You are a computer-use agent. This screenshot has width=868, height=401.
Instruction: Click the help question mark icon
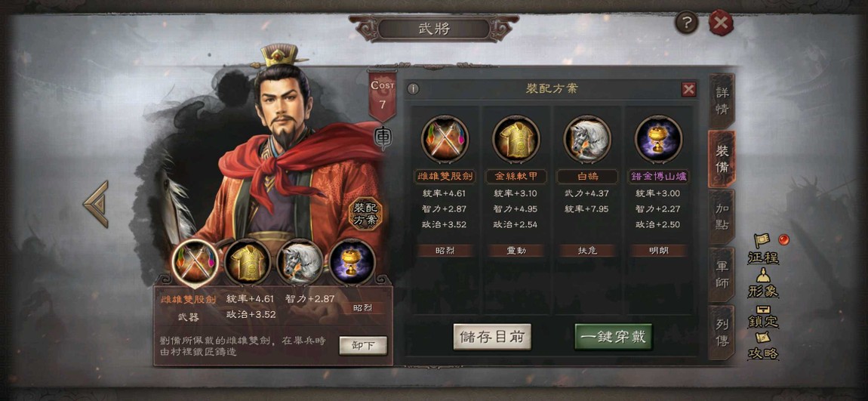coord(686,23)
